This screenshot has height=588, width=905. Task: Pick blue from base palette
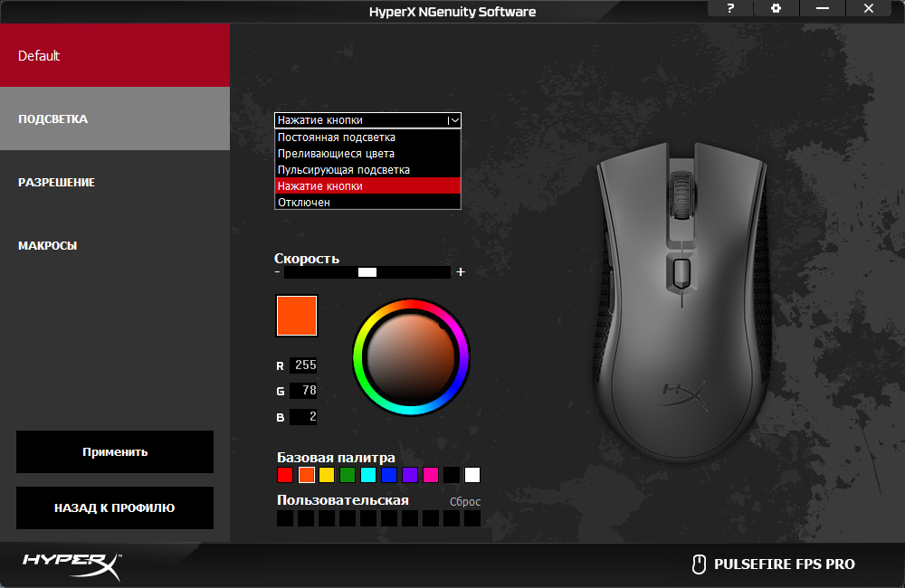(389, 475)
